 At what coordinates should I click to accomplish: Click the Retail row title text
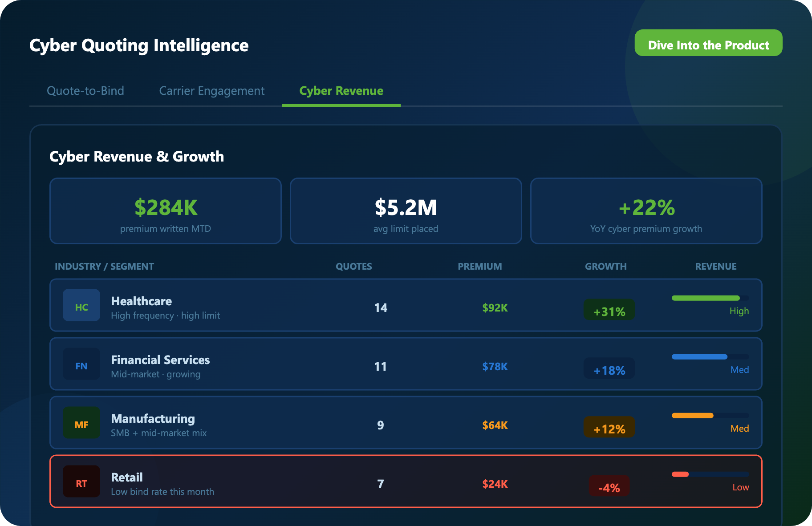point(127,477)
